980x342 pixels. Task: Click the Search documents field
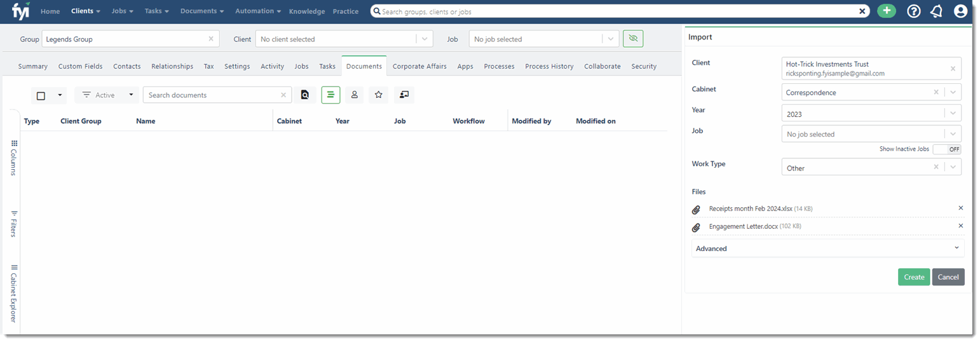coord(213,95)
